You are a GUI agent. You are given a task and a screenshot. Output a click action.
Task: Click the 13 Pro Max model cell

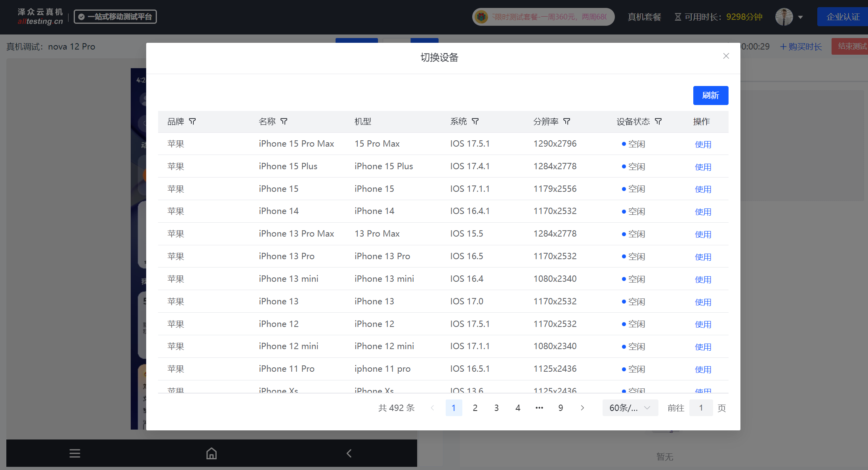tap(377, 234)
